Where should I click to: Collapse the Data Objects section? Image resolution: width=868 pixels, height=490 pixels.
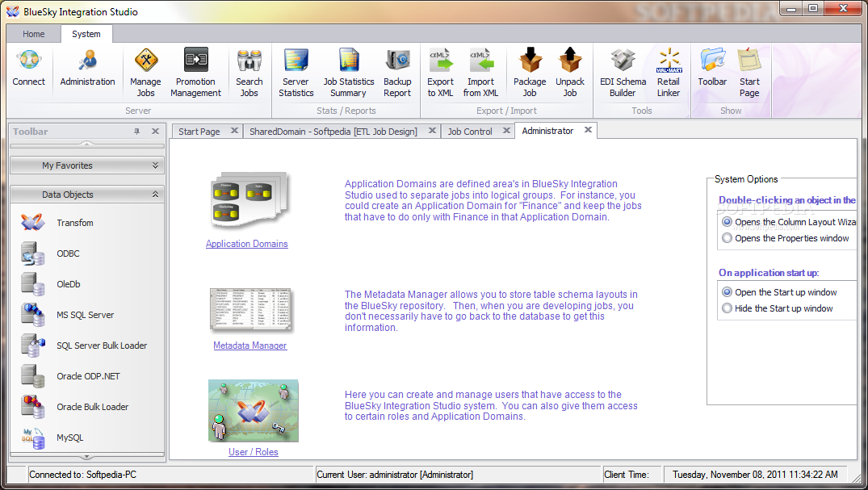87,195
